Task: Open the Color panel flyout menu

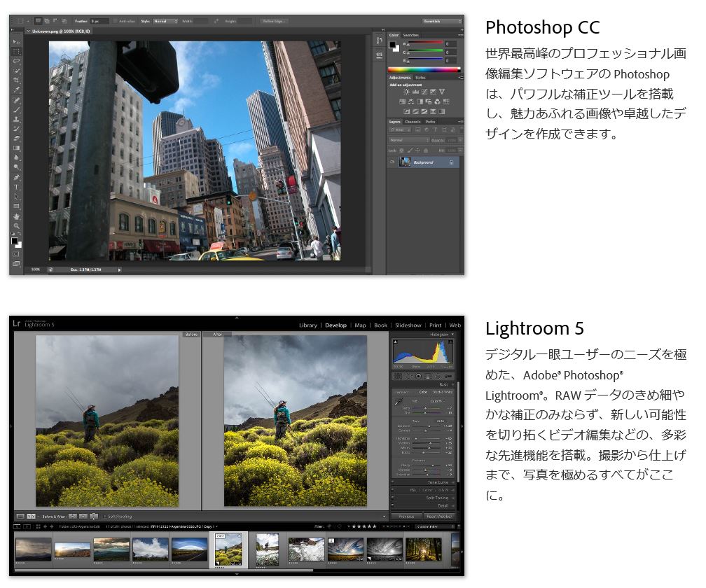Action: [x=461, y=35]
